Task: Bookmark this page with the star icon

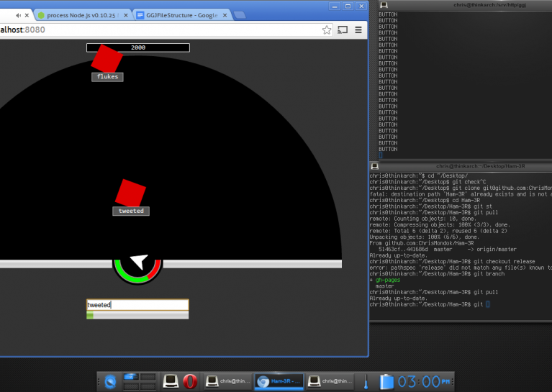Action: pyautogui.click(x=327, y=29)
